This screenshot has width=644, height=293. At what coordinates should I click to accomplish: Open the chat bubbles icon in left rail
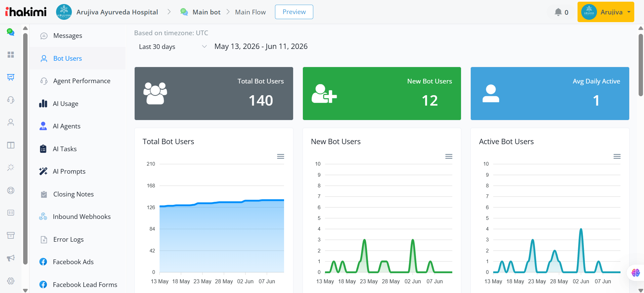pos(11,32)
